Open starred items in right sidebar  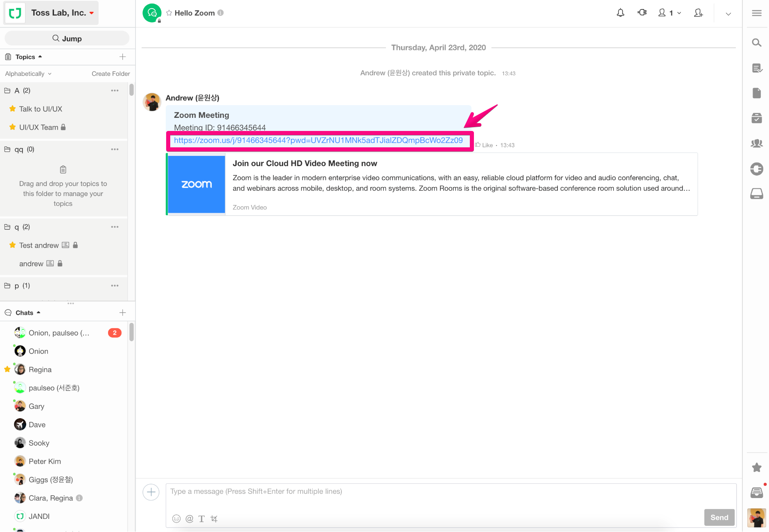(x=757, y=467)
